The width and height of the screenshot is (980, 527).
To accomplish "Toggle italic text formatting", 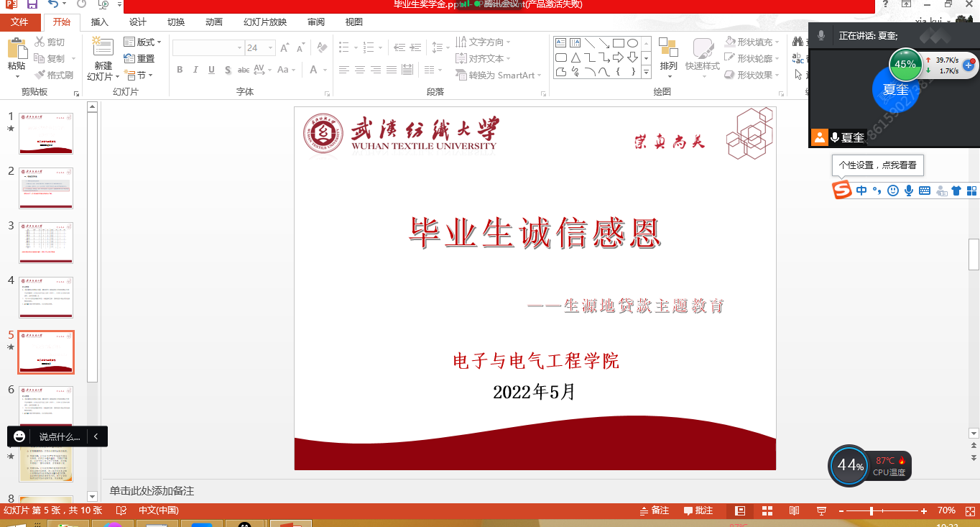I will pos(195,70).
